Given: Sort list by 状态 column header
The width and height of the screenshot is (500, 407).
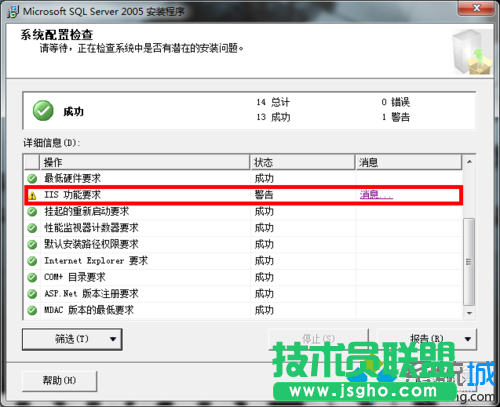Looking at the screenshot, I should pyautogui.click(x=302, y=162).
